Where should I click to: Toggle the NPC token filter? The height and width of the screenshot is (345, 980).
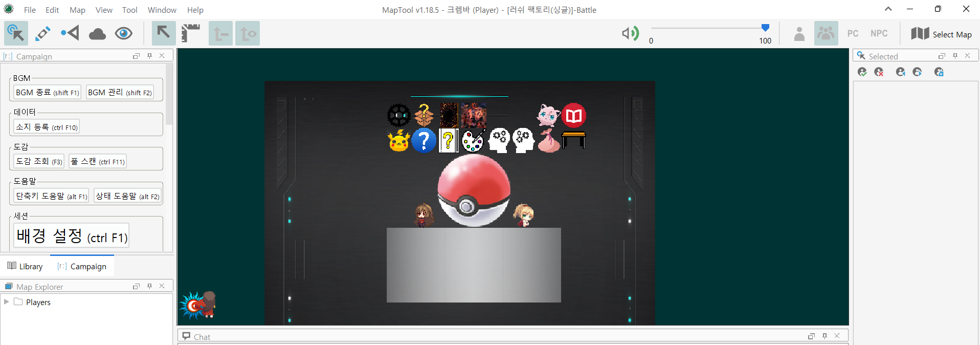point(879,33)
